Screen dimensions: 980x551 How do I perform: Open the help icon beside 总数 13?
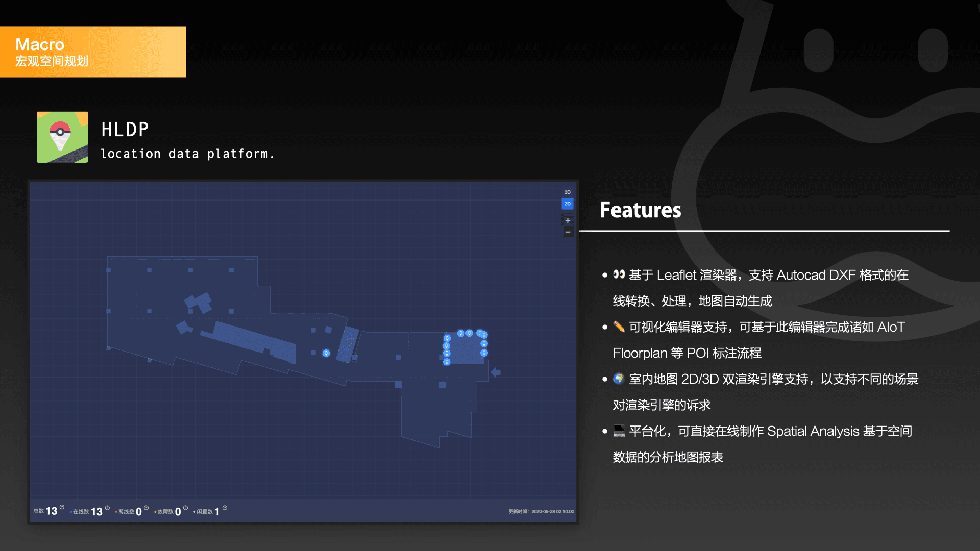pyautogui.click(x=62, y=507)
